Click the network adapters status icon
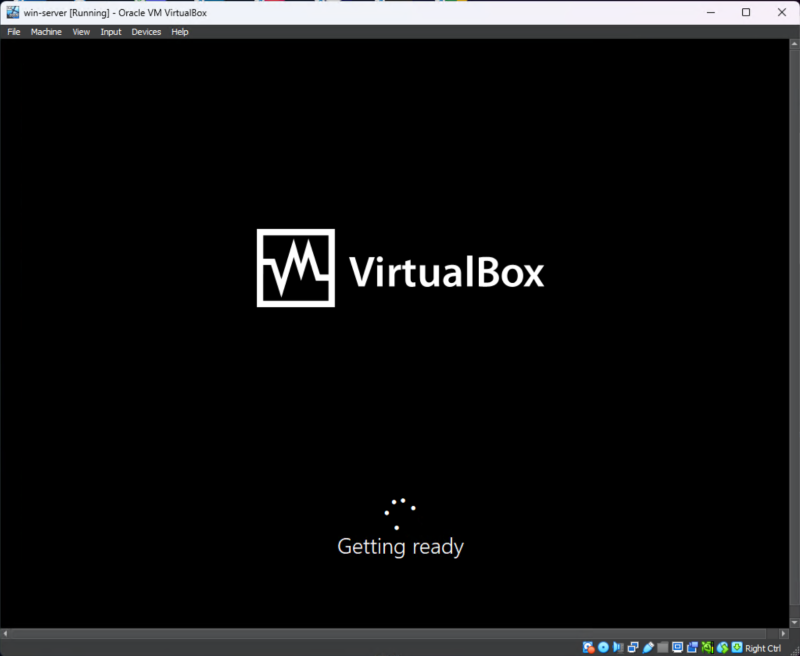800x656 pixels. coord(631,647)
